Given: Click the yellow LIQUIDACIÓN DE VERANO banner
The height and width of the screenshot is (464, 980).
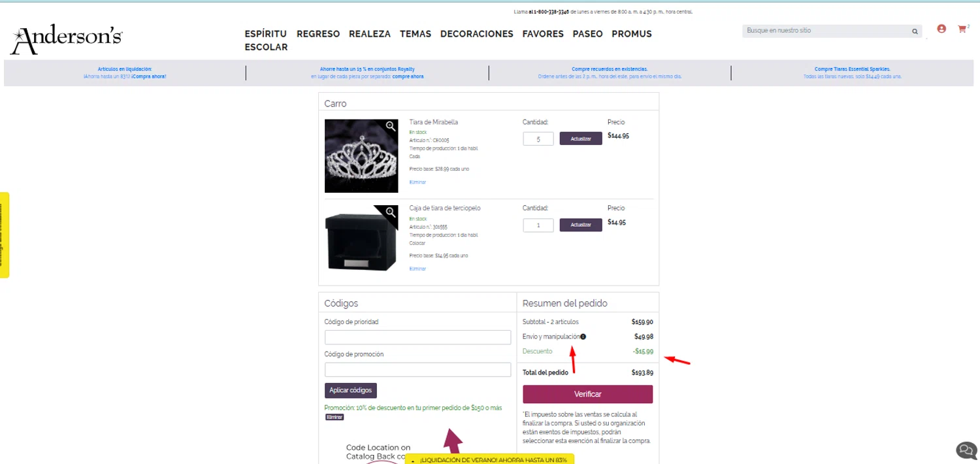Looking at the screenshot, I should [x=489, y=459].
